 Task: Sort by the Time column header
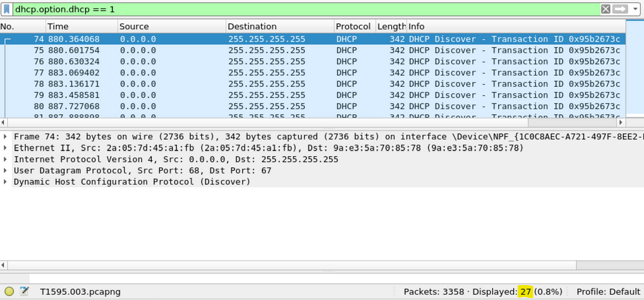coord(81,27)
